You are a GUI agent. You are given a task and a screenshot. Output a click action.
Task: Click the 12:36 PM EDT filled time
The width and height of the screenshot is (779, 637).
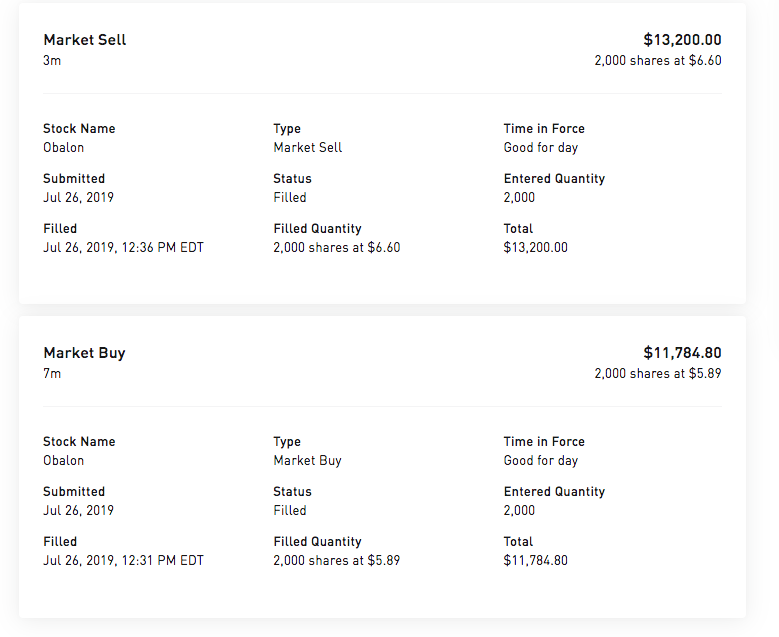click(123, 247)
